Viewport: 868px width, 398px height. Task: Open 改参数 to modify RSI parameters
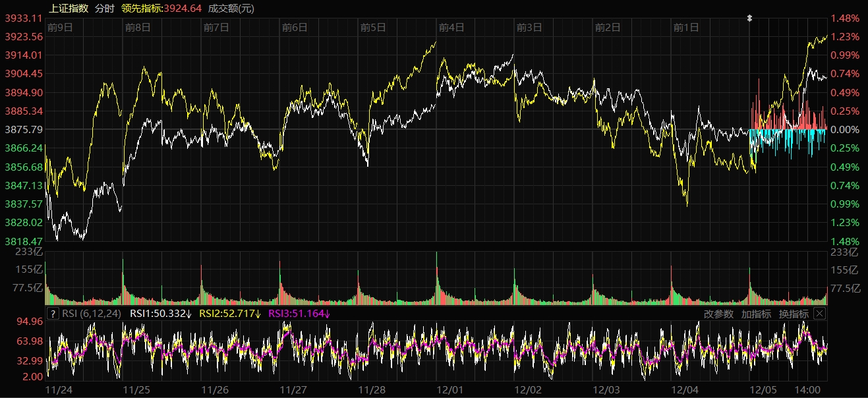718,314
